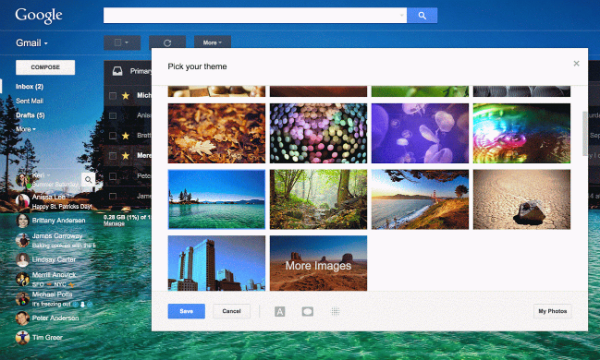Screen dimensions: 600x360
Task: Open Inbox (2) folder
Action: point(29,86)
